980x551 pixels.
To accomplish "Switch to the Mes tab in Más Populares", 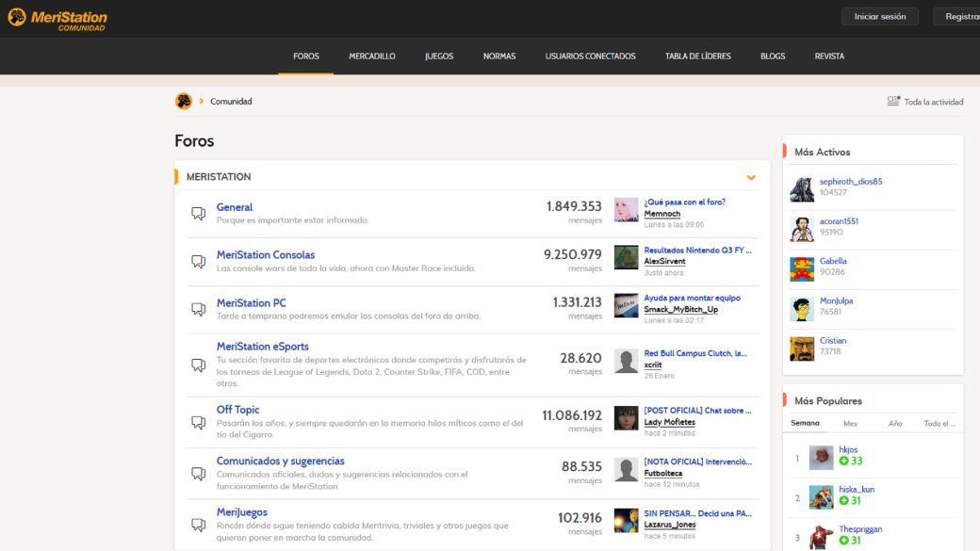I will [850, 423].
